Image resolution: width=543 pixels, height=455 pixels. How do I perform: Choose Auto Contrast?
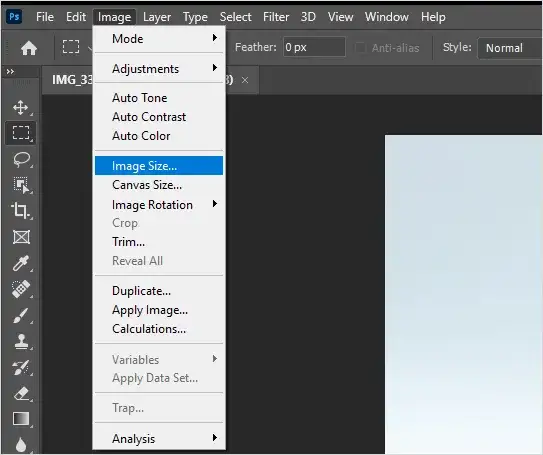[159, 117]
